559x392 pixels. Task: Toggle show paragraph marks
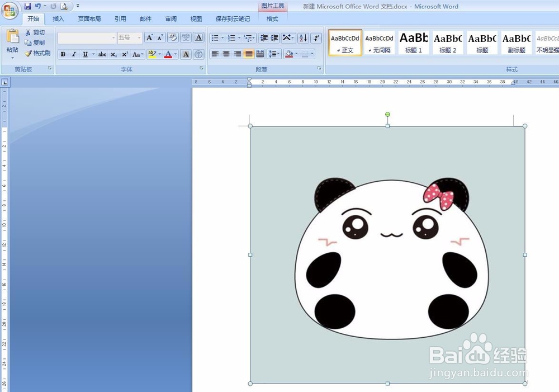[315, 38]
